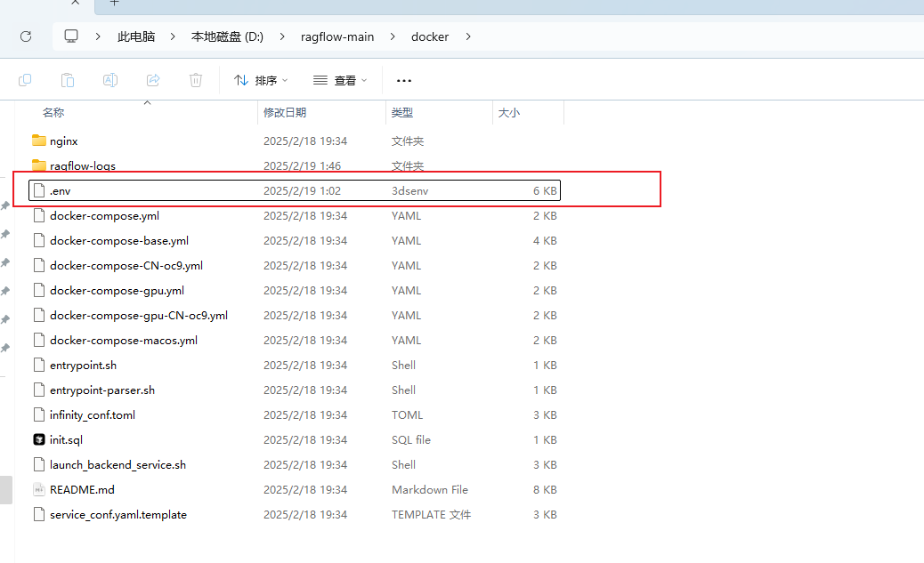Click service_conf.yaml.template file name

118,514
